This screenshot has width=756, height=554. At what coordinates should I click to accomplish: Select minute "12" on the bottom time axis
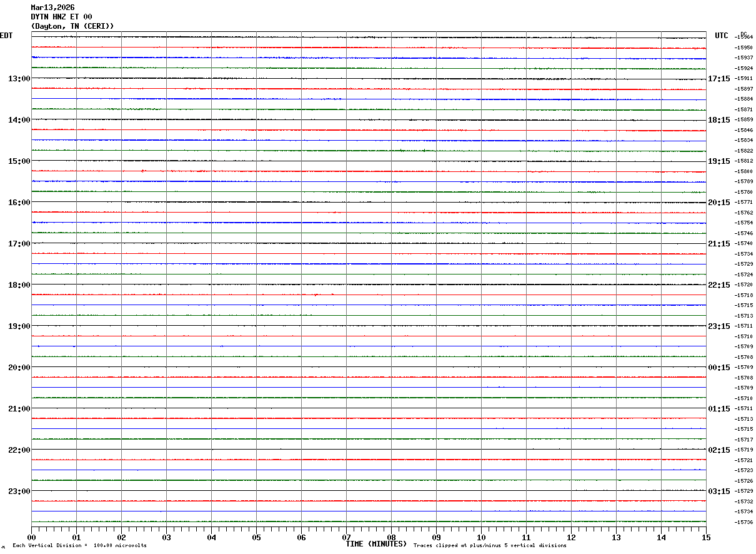tap(571, 537)
